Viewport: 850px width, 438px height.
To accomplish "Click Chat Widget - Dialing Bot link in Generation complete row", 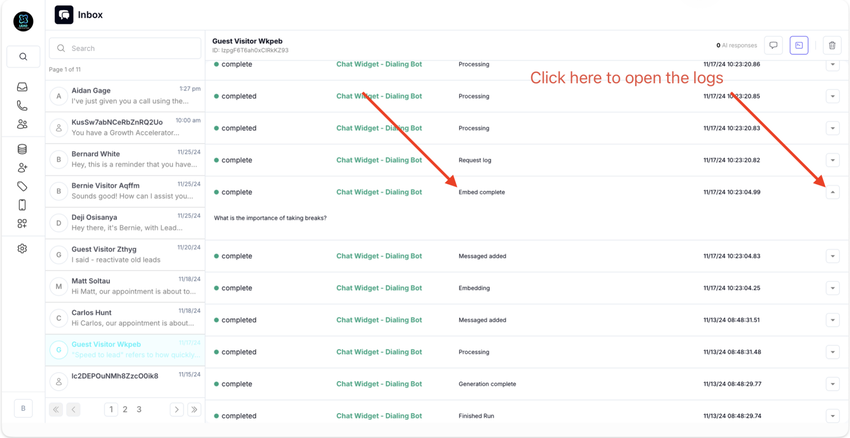I will pos(379,384).
